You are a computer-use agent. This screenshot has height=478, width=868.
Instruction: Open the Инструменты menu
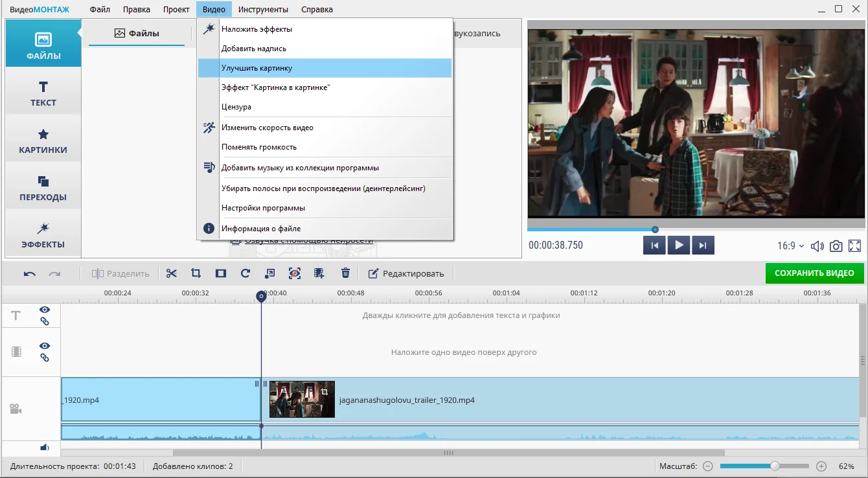coord(263,10)
